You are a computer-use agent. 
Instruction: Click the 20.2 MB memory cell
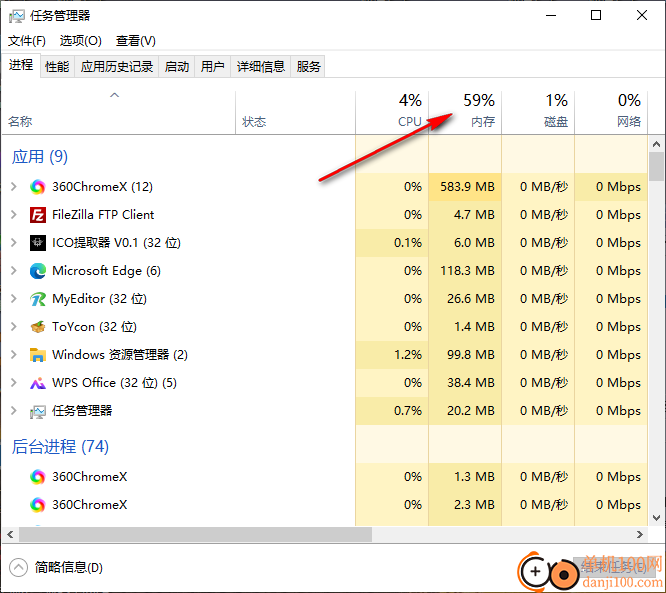point(465,411)
